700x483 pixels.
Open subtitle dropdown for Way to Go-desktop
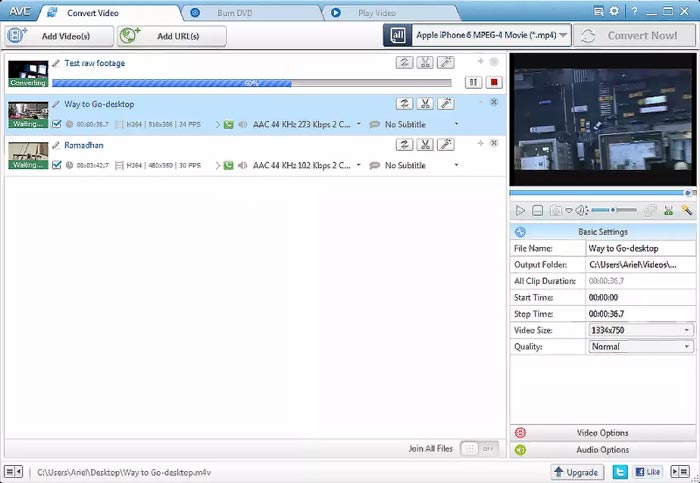point(456,124)
